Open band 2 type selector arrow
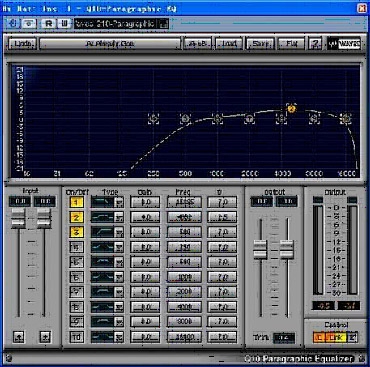370x367 pixels. click(x=119, y=217)
